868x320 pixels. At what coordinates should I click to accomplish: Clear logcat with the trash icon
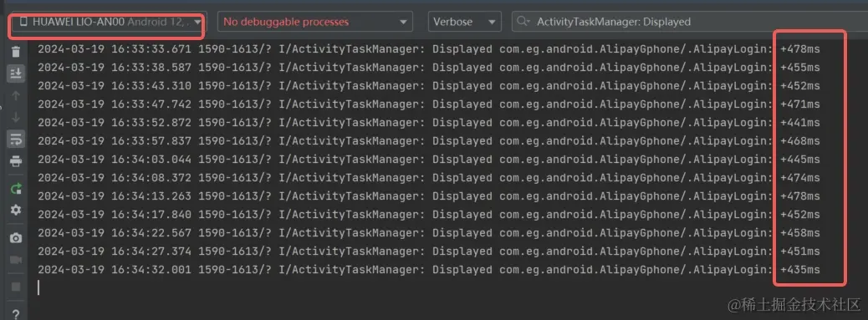coord(16,52)
